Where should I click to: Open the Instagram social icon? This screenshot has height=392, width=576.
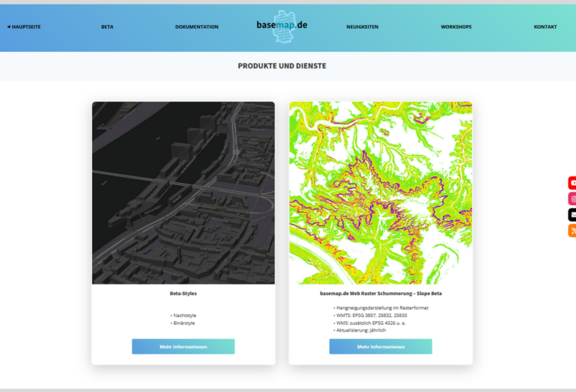pos(572,198)
